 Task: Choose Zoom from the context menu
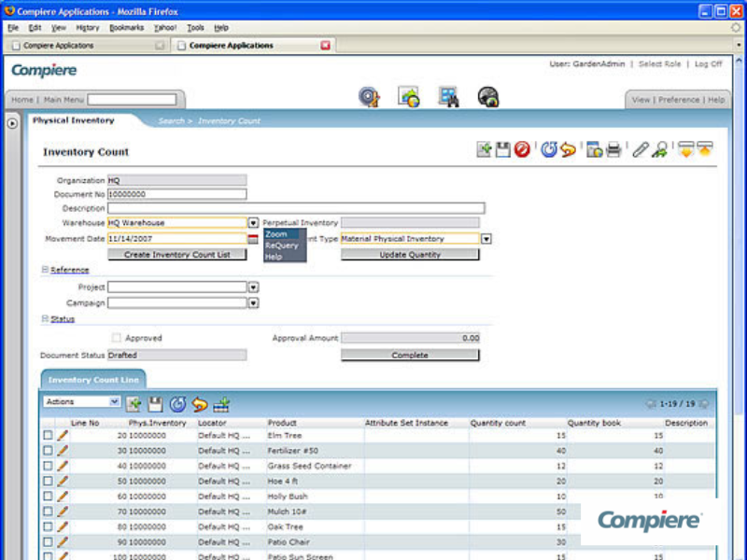pos(277,234)
